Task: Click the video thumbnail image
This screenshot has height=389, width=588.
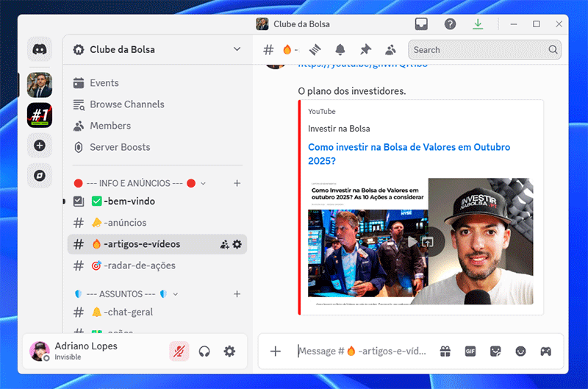Action: pyautogui.click(x=420, y=241)
